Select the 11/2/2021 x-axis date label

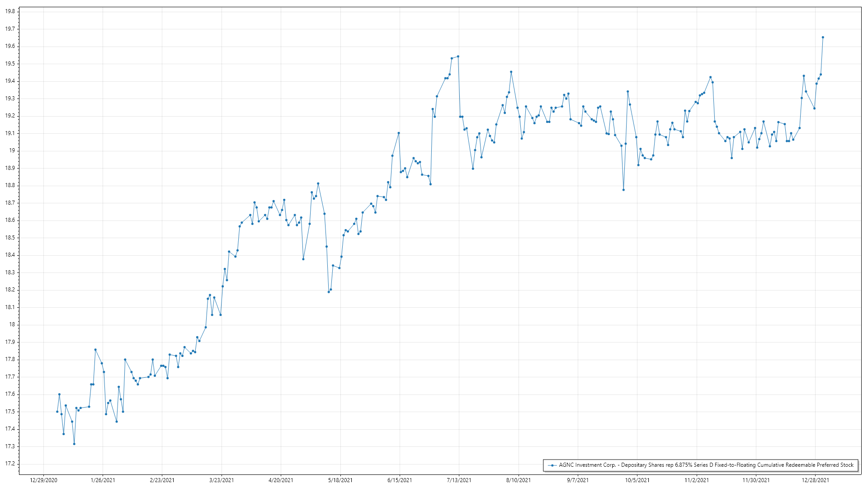coord(696,480)
